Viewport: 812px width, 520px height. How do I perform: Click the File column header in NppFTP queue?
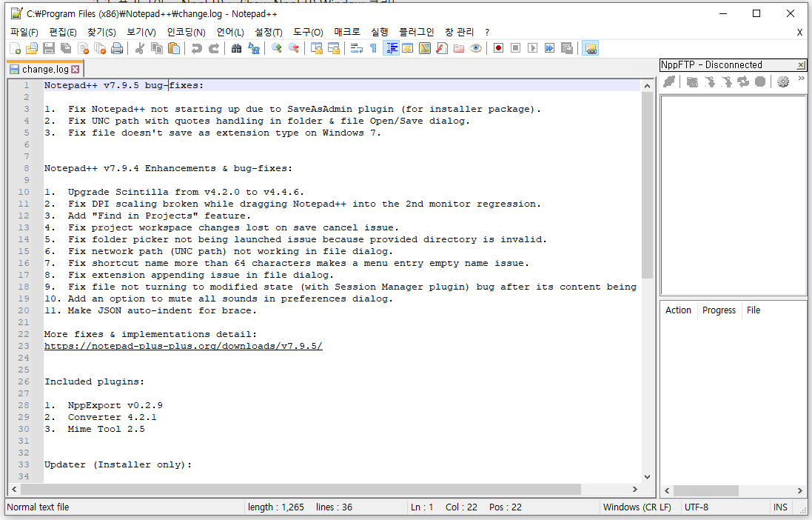(x=754, y=310)
